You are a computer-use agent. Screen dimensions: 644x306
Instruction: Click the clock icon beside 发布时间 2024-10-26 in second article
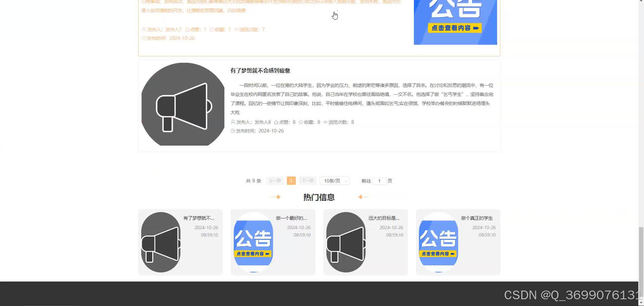coord(233,131)
